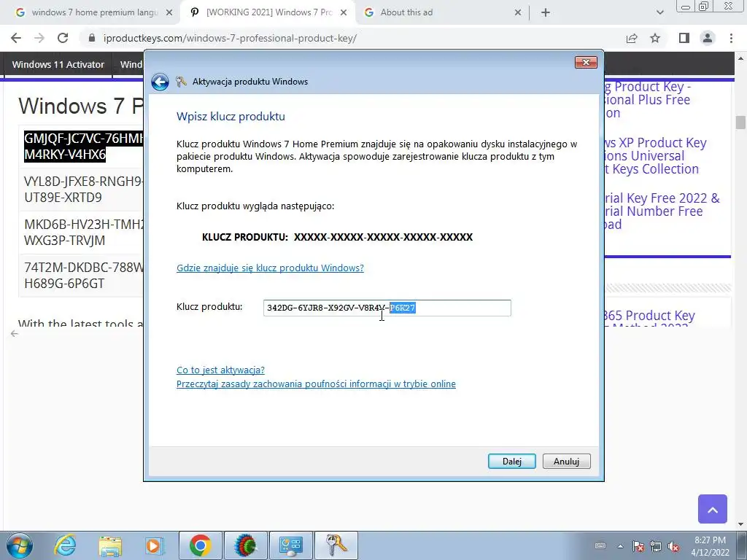The height and width of the screenshot is (560, 747).
Task: Open Windows Explorer folder in taskbar
Action: 110,545
